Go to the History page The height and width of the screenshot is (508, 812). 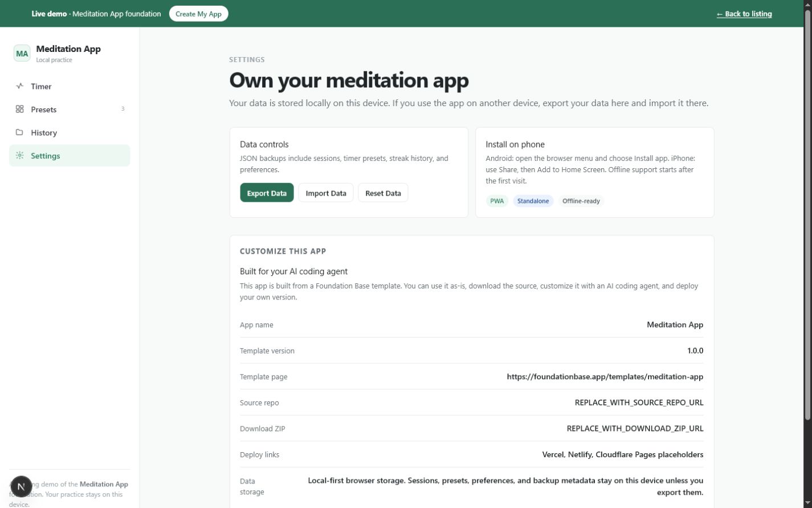point(70,132)
